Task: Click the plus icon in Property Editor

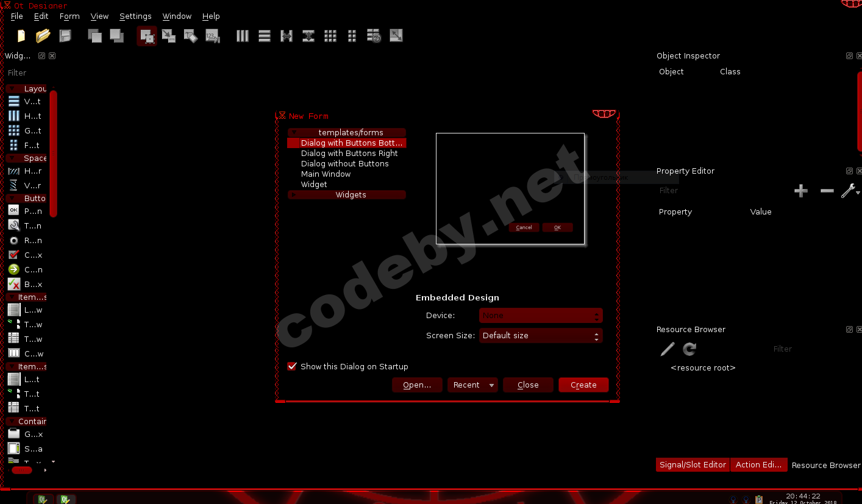Action: coord(801,191)
